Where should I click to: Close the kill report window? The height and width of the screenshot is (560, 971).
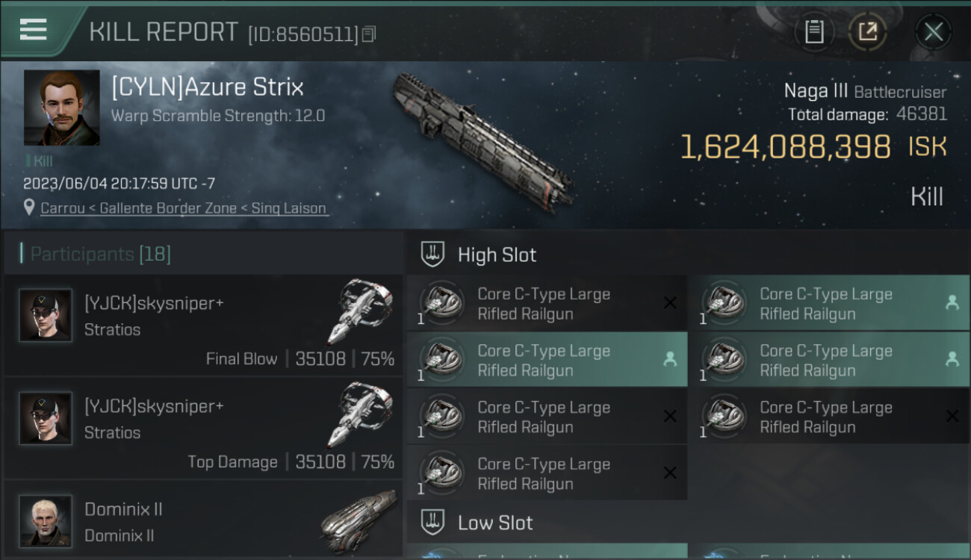pyautogui.click(x=933, y=31)
